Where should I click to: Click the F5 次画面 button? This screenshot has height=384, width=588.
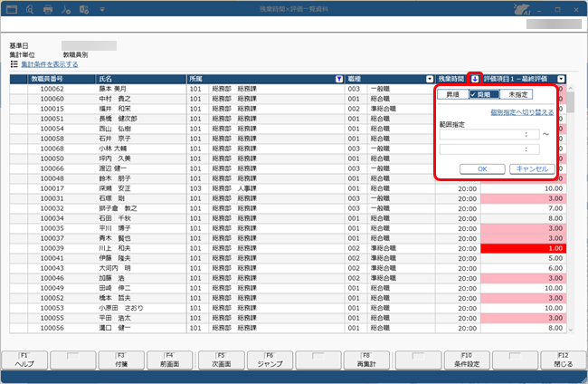coord(222,360)
